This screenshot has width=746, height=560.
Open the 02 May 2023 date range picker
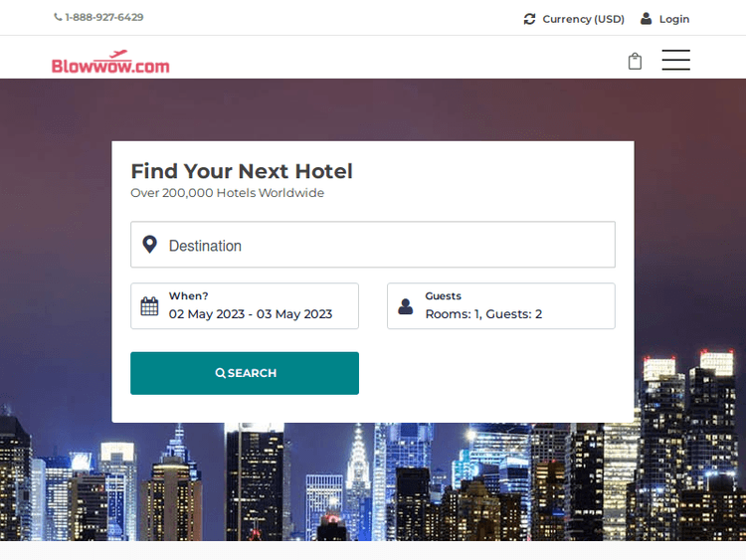click(x=251, y=314)
